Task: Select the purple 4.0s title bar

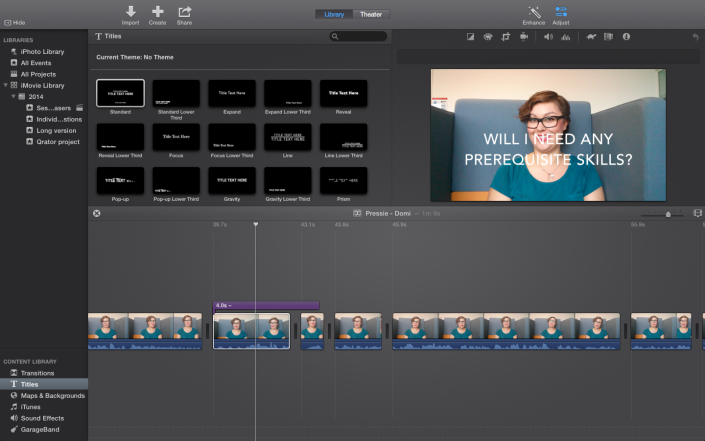Action: click(266, 305)
